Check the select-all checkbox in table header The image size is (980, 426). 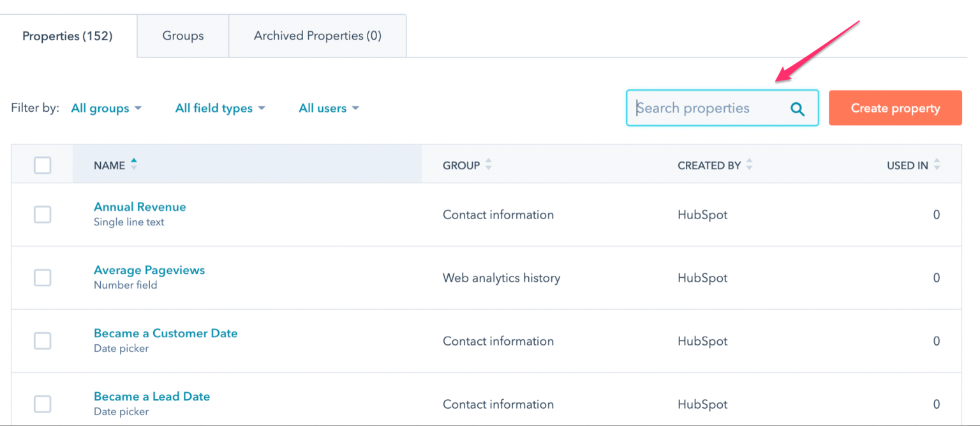point(42,165)
